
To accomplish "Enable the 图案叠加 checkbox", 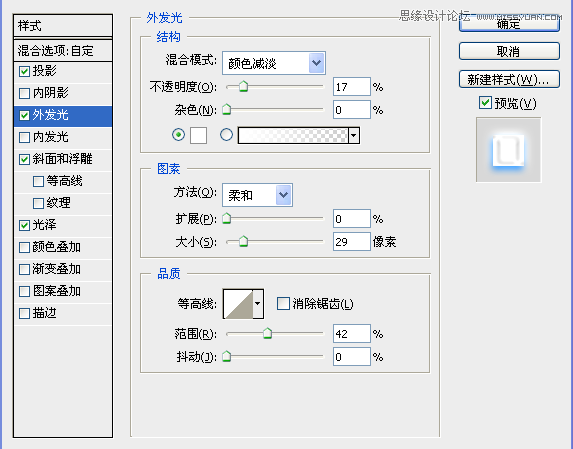I will (24, 291).
